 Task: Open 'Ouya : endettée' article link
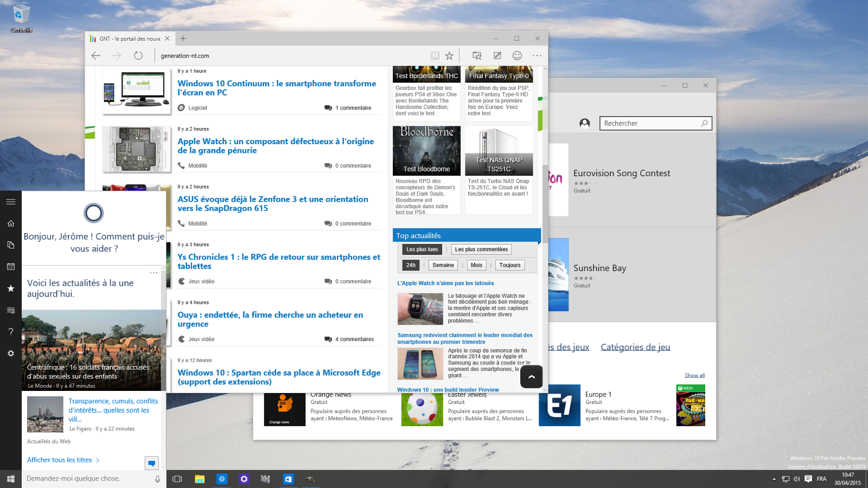click(270, 319)
